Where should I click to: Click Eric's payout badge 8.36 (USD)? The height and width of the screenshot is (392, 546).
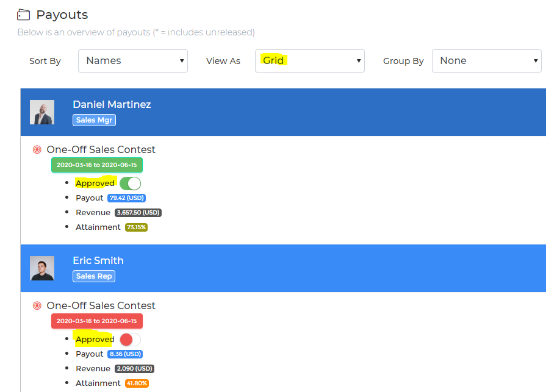(x=124, y=354)
